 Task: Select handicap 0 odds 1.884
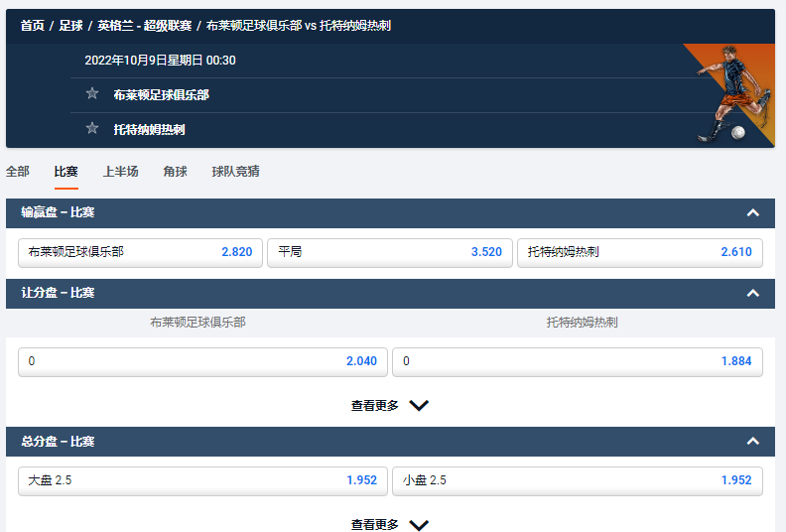pos(578,361)
